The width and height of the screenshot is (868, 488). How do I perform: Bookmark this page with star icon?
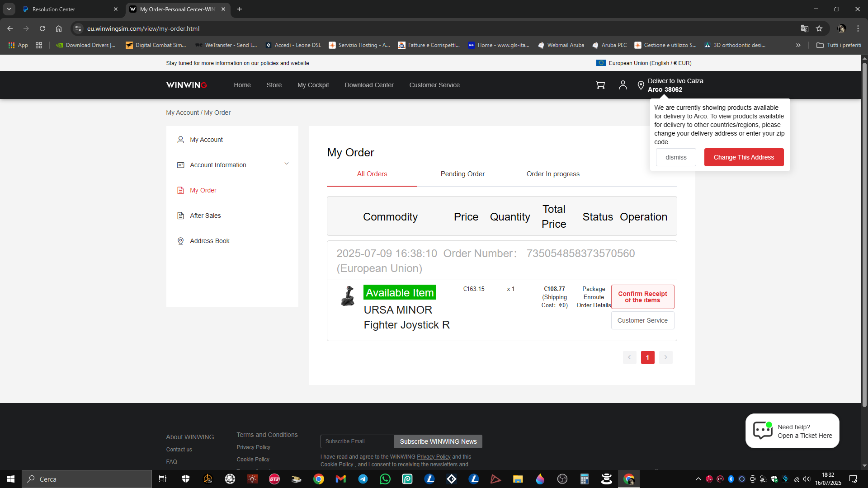click(x=819, y=28)
